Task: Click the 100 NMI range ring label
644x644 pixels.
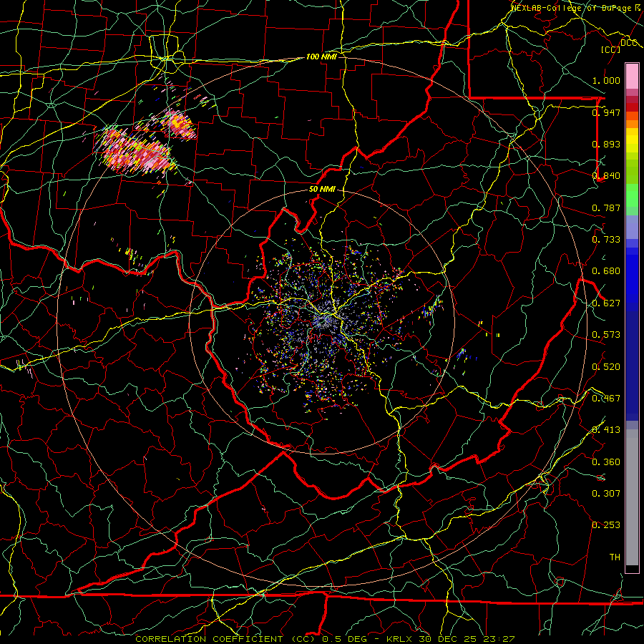Action: click(x=321, y=57)
